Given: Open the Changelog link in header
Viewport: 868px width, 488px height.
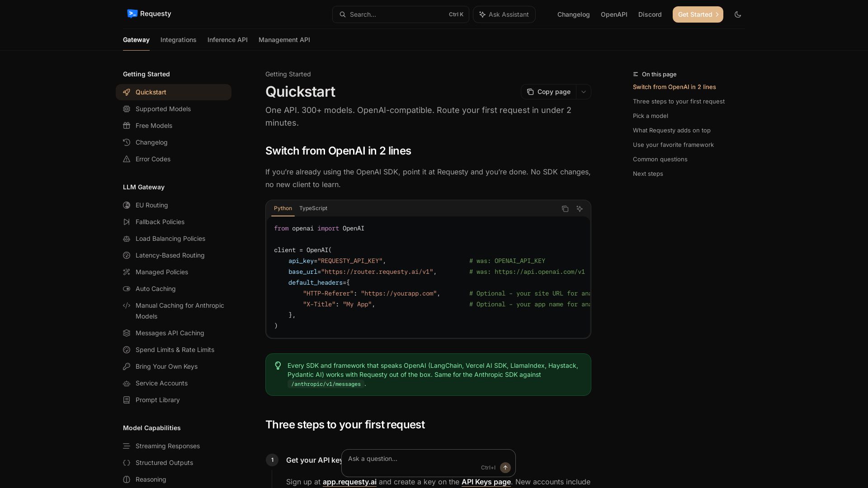Looking at the screenshot, I should point(574,14).
